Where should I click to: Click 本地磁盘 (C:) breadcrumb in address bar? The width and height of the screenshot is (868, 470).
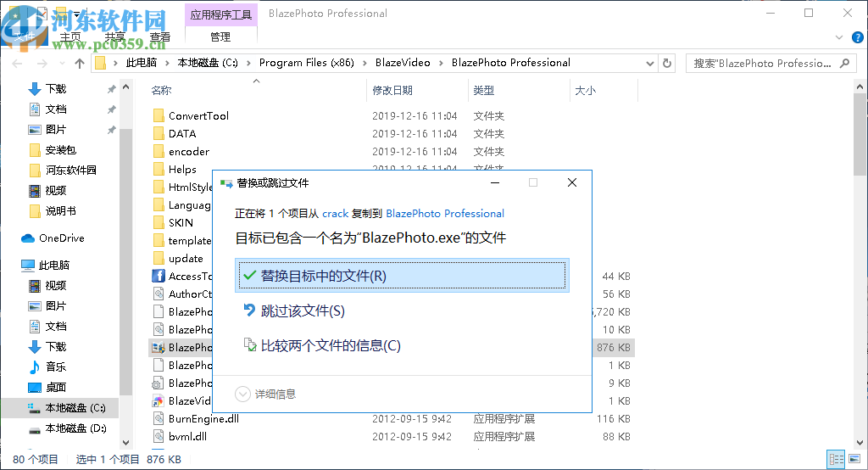tap(208, 63)
